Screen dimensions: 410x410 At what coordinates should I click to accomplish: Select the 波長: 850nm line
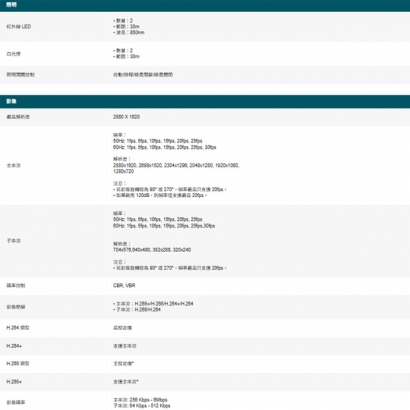click(129, 33)
